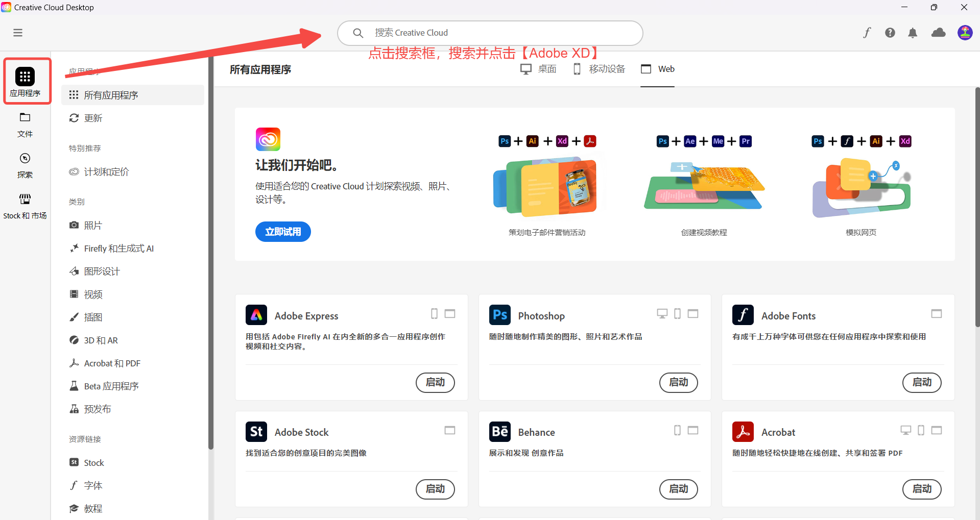
Task: Open the user profile avatar
Action: [965, 33]
